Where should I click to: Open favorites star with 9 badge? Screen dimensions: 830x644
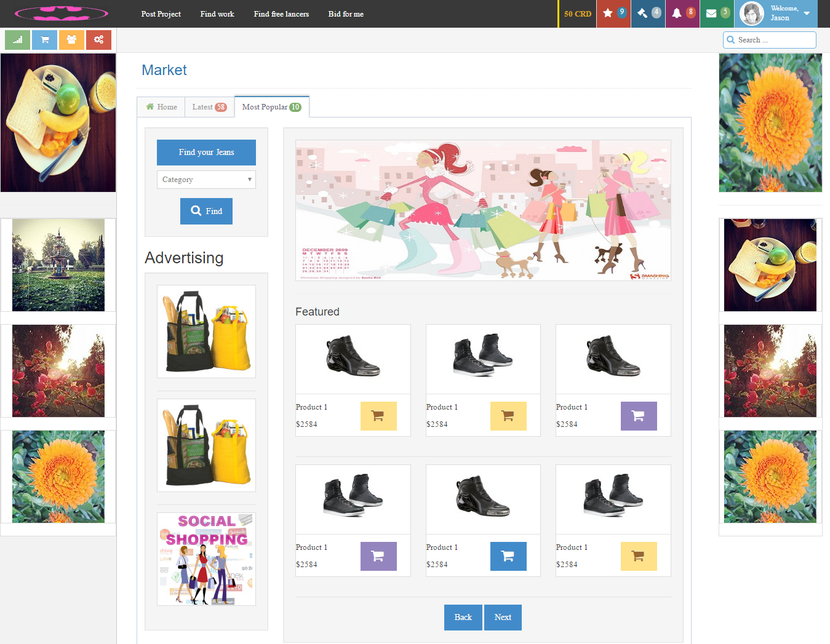pos(613,14)
